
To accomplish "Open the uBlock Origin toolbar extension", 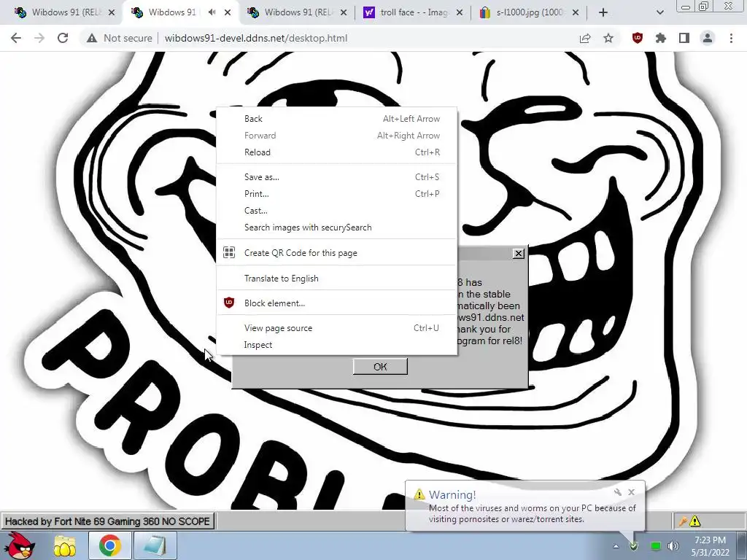I will 638,38.
